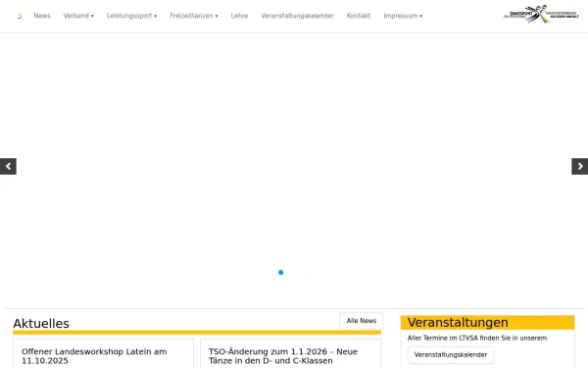The width and height of the screenshot is (588, 368).
Task: Click the Alle News button
Action: (362, 321)
